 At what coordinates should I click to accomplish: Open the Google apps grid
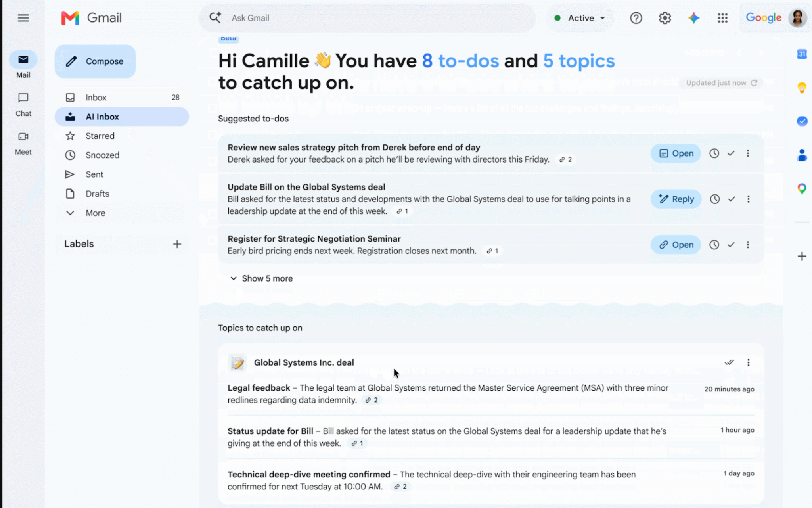722,18
